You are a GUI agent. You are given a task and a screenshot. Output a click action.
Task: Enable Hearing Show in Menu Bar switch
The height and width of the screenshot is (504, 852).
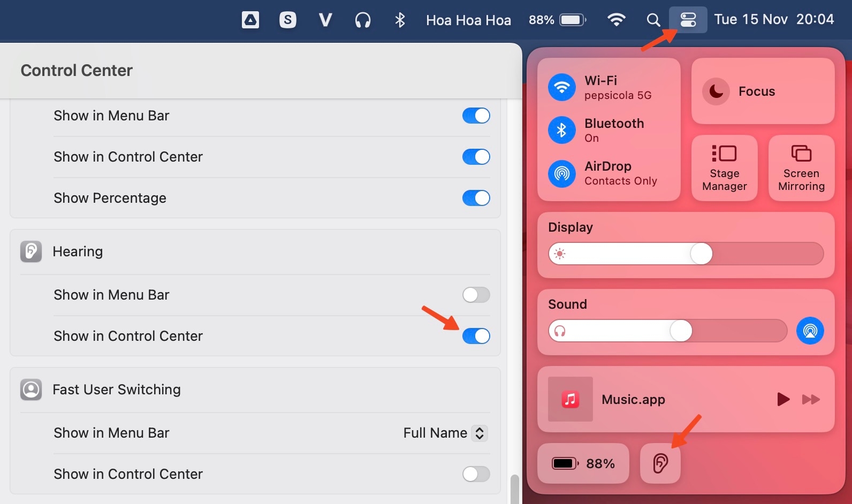476,295
